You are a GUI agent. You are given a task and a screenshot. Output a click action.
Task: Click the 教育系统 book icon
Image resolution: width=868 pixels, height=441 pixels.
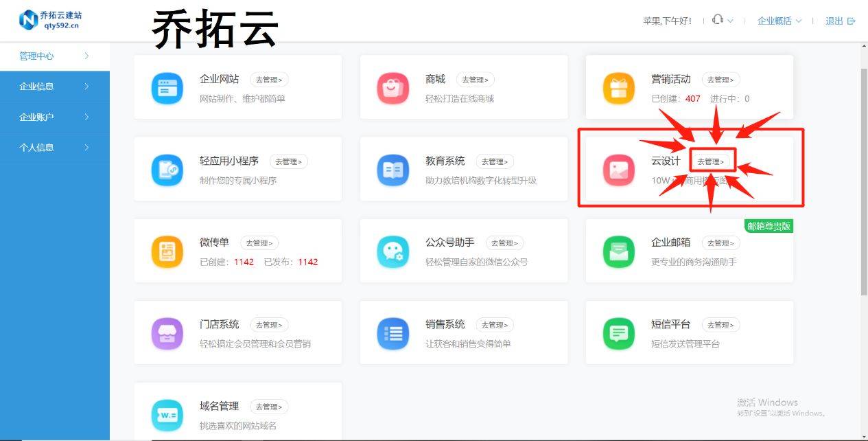coord(393,170)
